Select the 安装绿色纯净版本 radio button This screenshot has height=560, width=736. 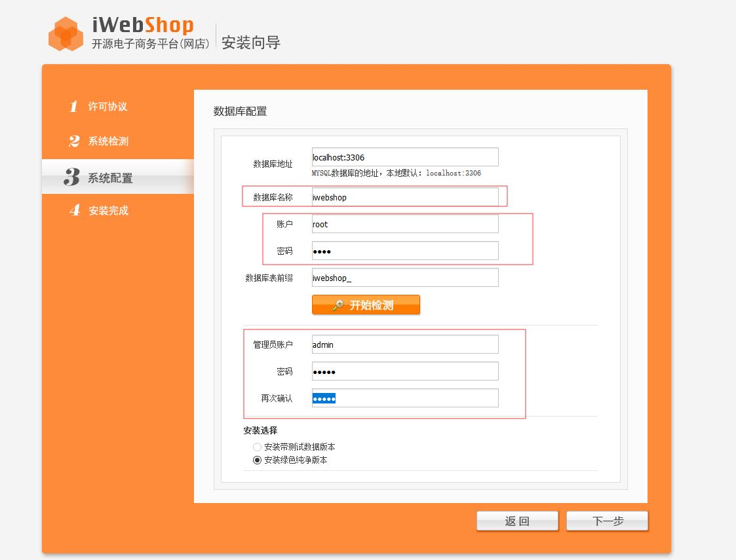tap(258, 460)
